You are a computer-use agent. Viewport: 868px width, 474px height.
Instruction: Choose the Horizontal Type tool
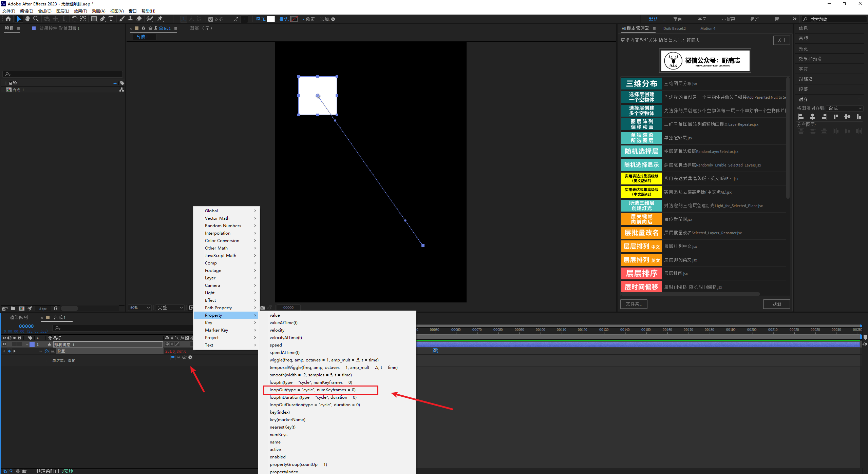111,19
